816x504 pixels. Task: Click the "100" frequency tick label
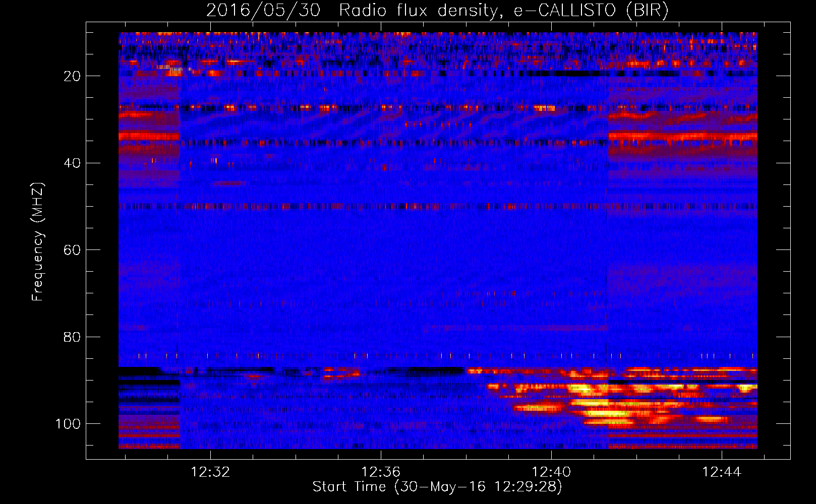pos(68,424)
